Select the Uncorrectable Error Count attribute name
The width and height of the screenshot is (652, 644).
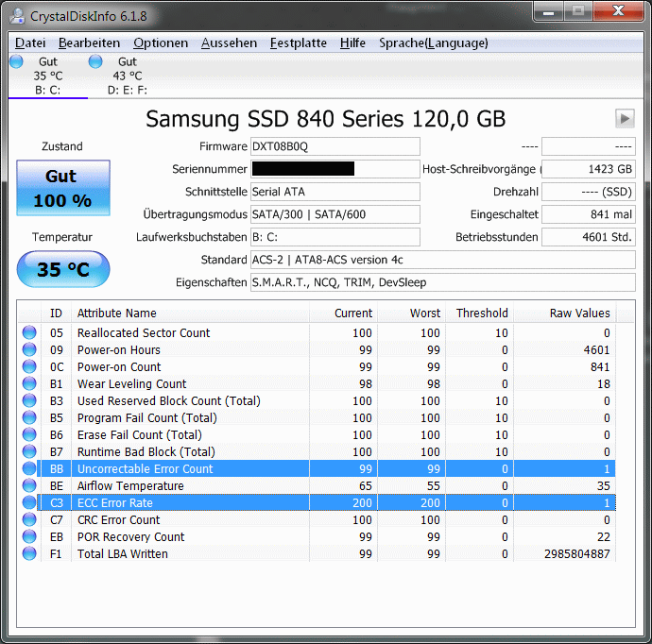click(146, 468)
